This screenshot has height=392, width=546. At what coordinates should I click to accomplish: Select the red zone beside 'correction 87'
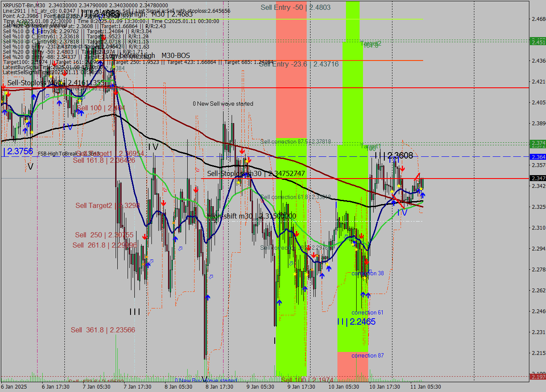353,367
